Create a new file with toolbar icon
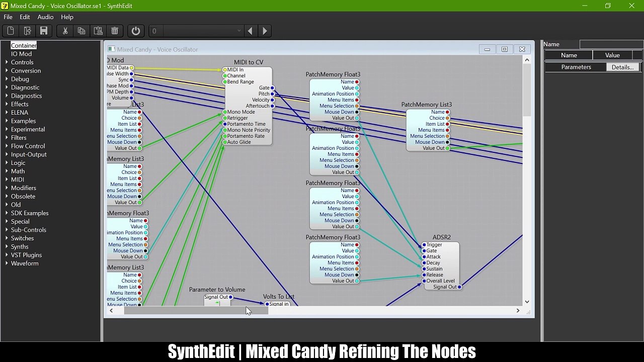The width and height of the screenshot is (644, 362). point(11,31)
